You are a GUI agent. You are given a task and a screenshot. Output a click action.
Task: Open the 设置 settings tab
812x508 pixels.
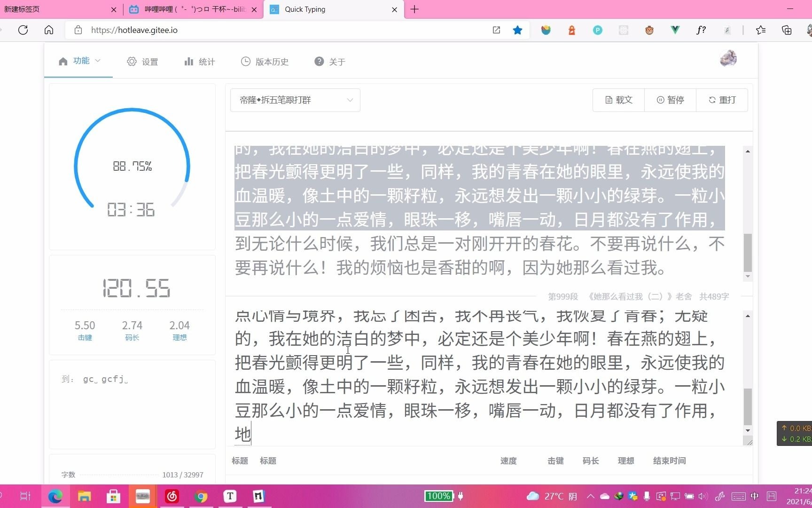142,62
